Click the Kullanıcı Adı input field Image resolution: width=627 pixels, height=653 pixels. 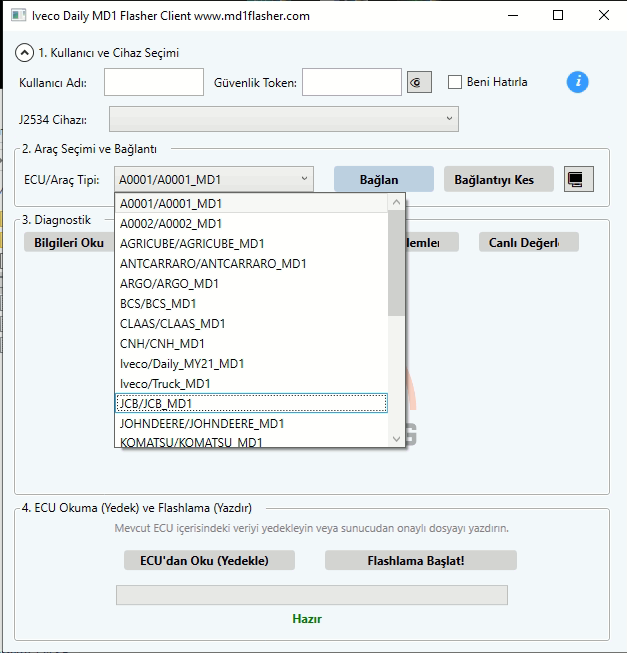(x=154, y=82)
